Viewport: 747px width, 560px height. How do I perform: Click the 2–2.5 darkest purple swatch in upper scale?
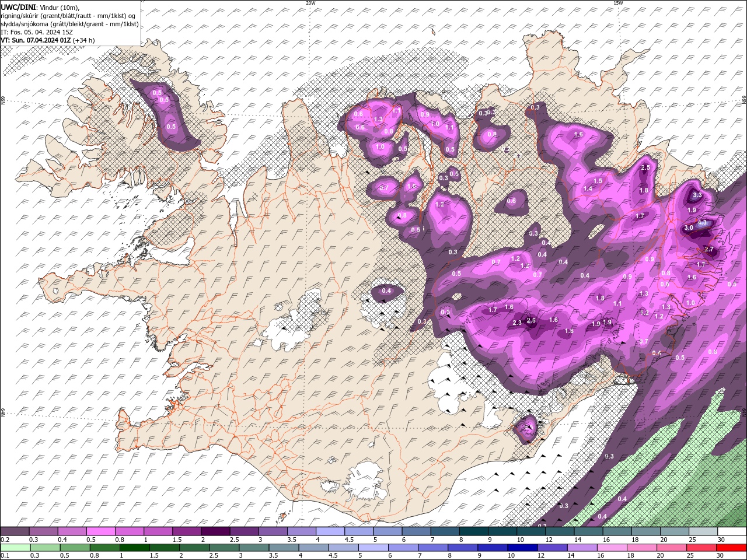pyautogui.click(x=215, y=531)
